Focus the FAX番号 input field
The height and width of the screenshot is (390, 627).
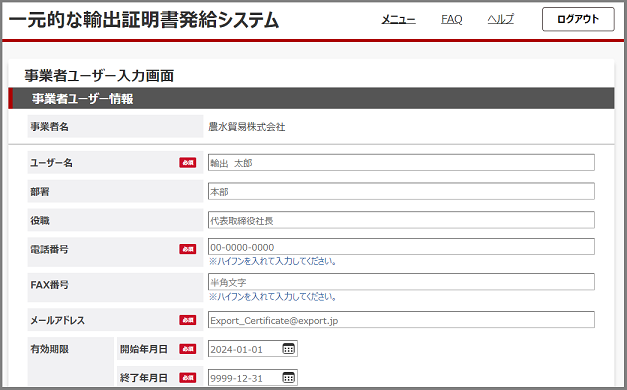pyautogui.click(x=401, y=282)
